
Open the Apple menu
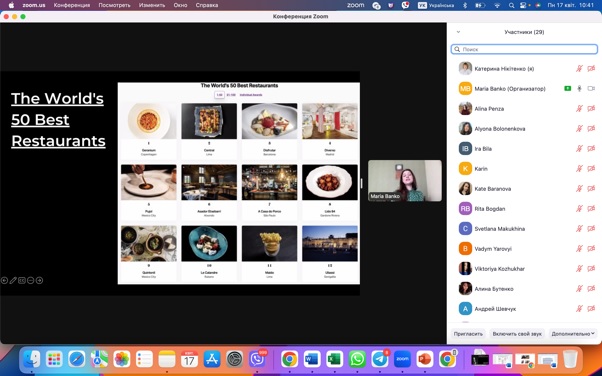click(x=12, y=5)
